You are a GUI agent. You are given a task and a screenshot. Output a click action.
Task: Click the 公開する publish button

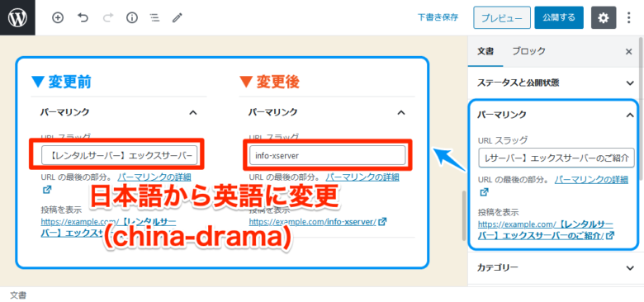[559, 17]
